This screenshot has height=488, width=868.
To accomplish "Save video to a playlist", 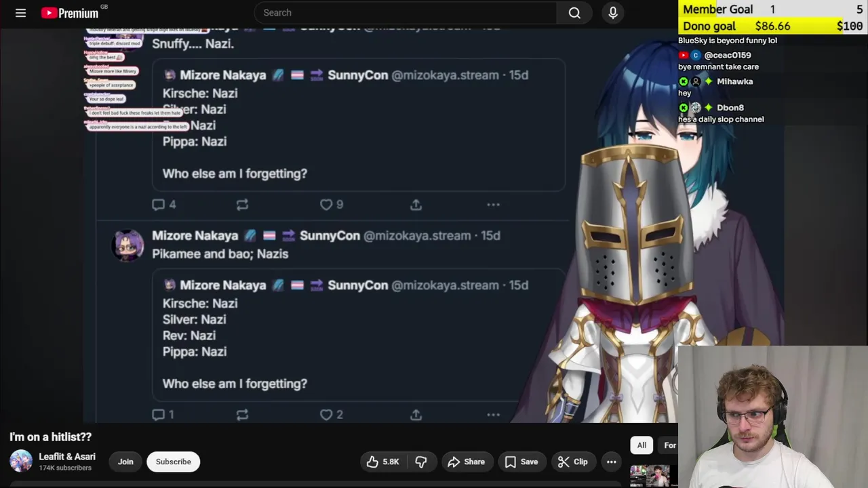I will tap(521, 462).
